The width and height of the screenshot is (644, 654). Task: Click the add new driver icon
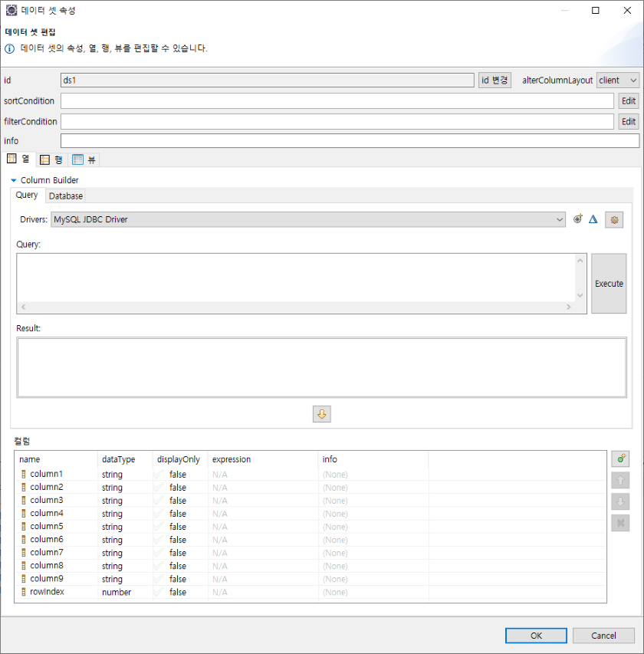pos(578,219)
